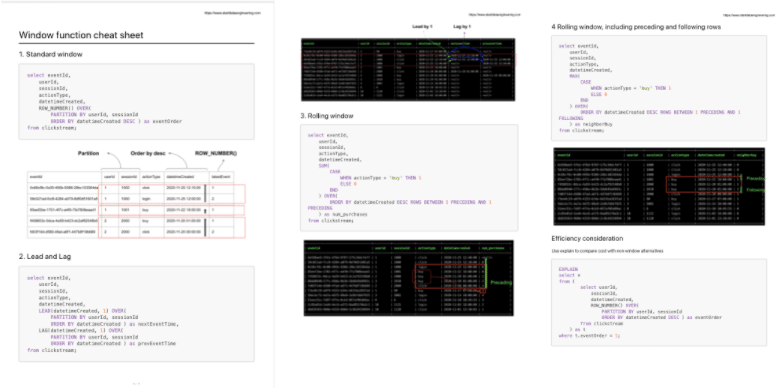Click the sum_purchases result table screenshot
Viewport: 780px width, 390px height.
[409, 278]
